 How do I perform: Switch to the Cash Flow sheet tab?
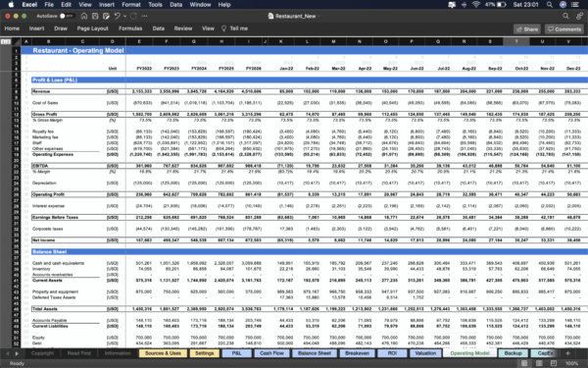point(271,353)
